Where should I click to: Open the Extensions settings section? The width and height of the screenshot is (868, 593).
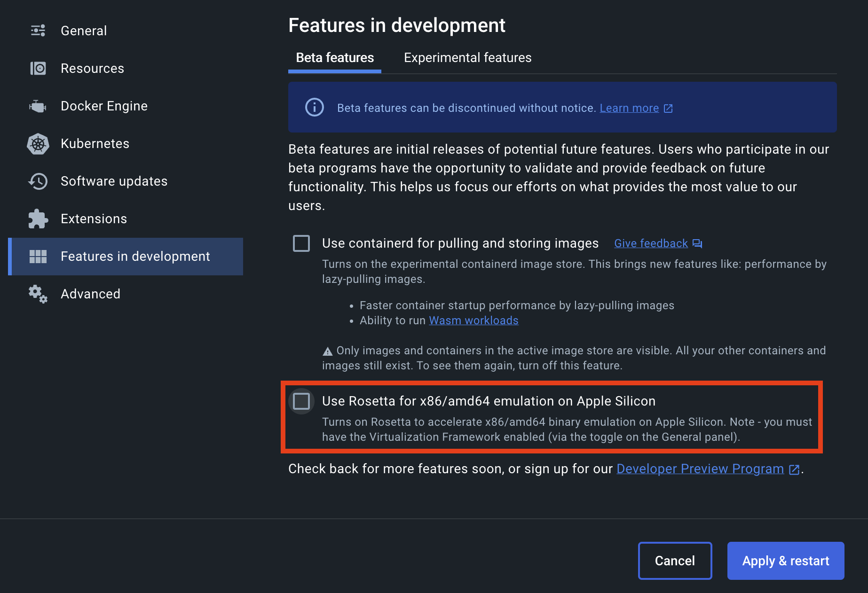126,219
